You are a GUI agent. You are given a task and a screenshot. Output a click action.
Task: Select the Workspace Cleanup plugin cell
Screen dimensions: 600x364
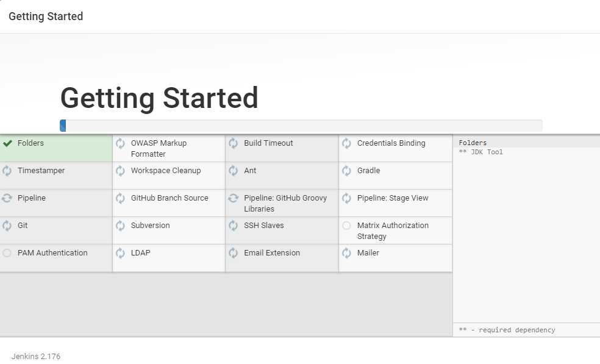click(169, 175)
